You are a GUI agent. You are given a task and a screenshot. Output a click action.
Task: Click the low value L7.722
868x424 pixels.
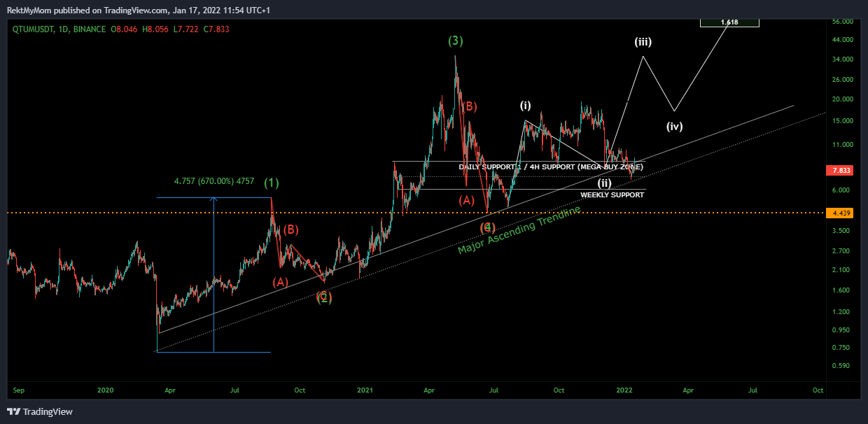tap(185, 29)
